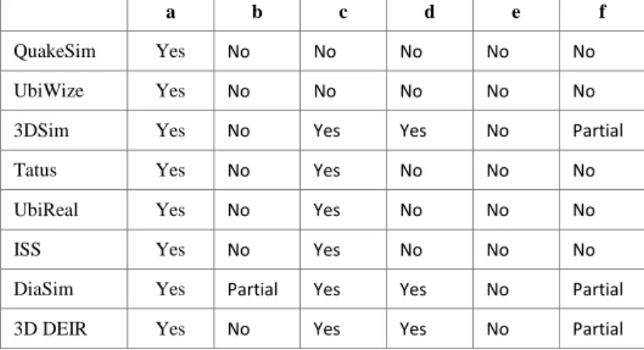Select Tatus's Yes cell in column c
Screen dimensions: 644x350
click(326, 170)
